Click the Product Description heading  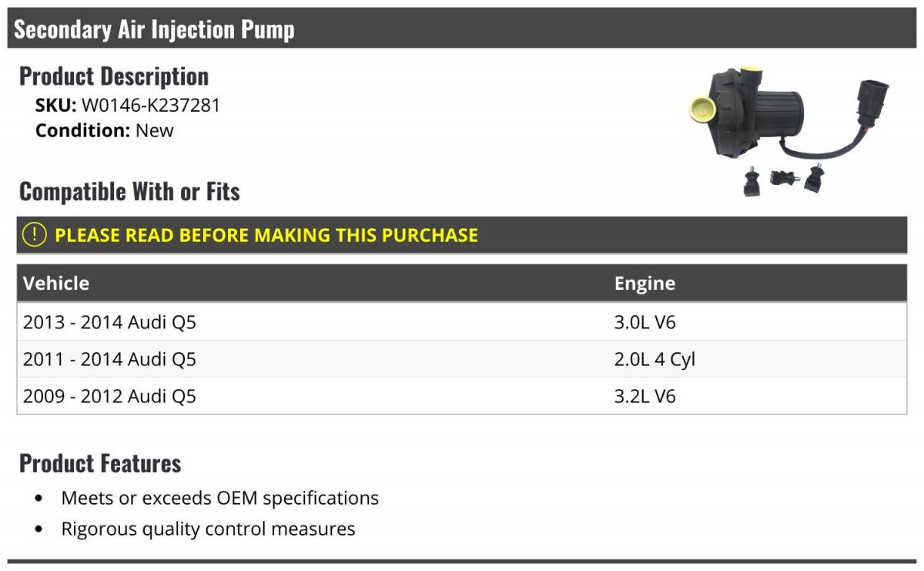coord(114,76)
